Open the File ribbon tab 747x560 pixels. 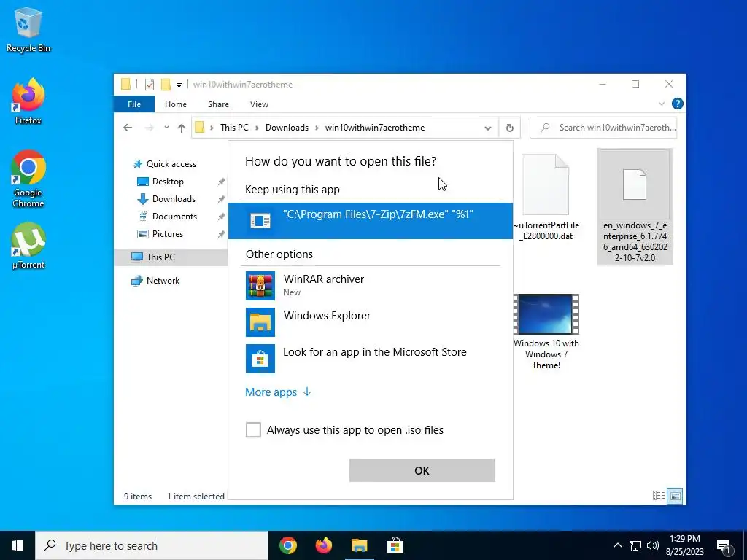point(134,104)
